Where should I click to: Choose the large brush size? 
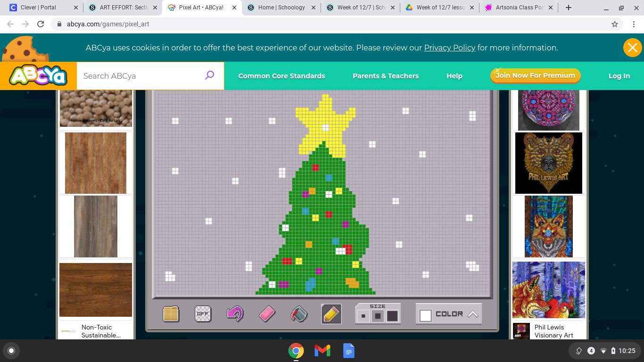coord(392,316)
